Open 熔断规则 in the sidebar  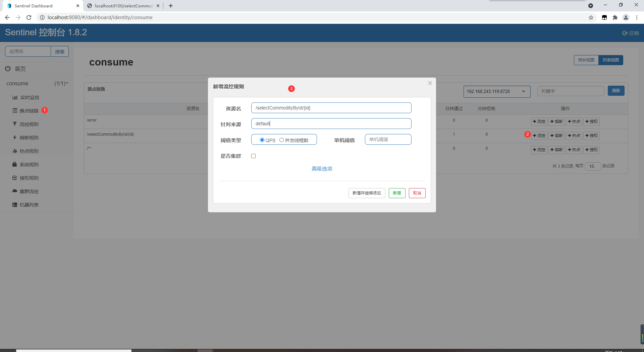coord(29,138)
